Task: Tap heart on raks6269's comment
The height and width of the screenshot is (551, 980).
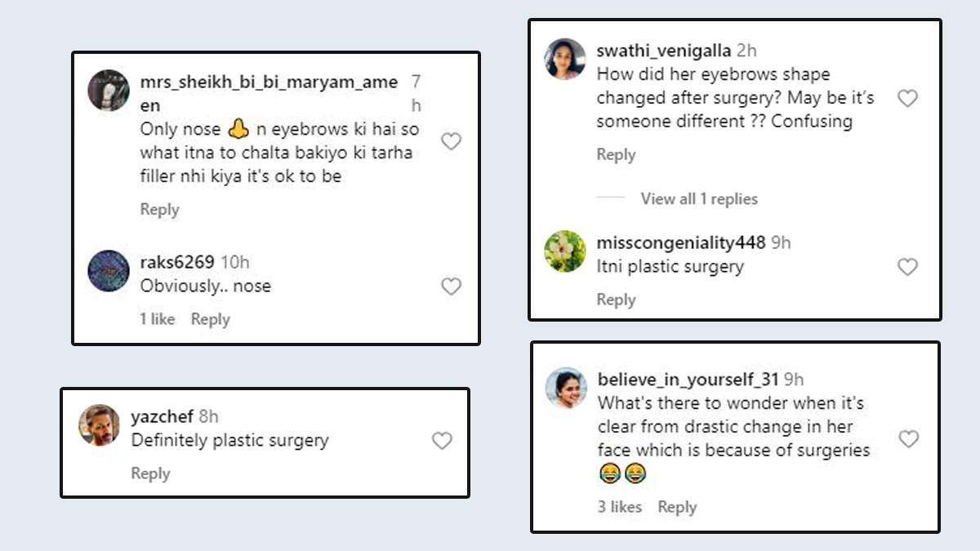Action: 451,287
